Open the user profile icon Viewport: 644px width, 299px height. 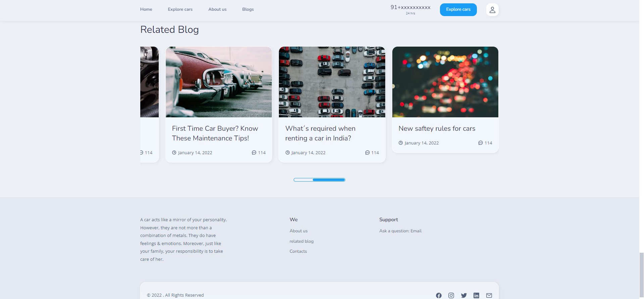point(492,10)
